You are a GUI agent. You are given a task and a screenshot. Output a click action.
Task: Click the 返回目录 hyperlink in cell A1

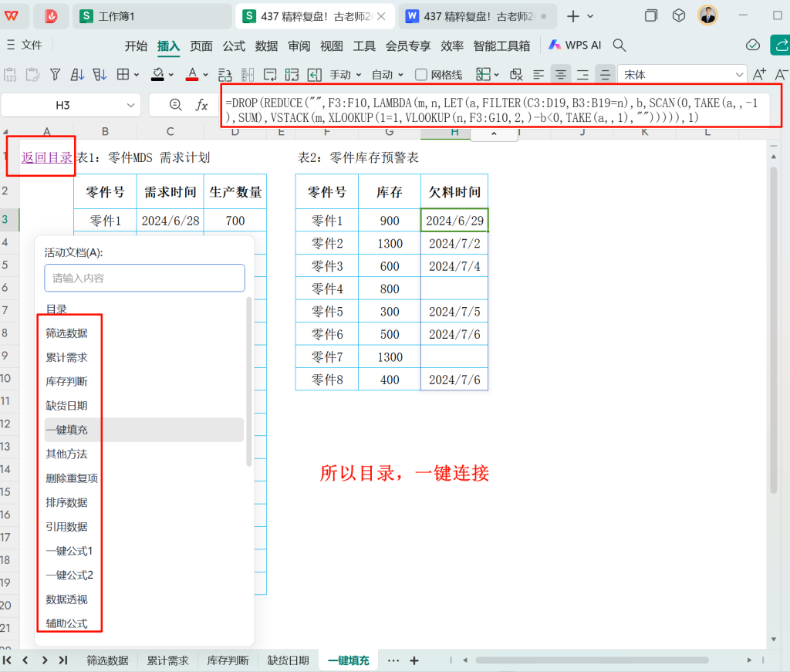[x=47, y=157]
